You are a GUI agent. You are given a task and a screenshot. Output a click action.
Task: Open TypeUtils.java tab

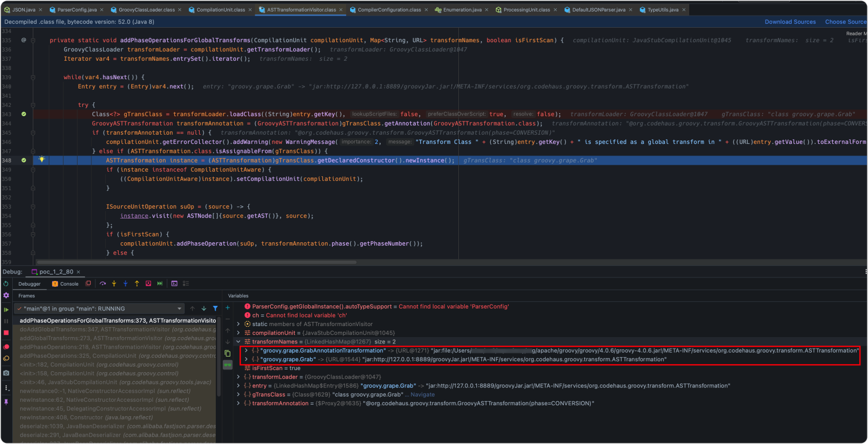click(x=663, y=10)
